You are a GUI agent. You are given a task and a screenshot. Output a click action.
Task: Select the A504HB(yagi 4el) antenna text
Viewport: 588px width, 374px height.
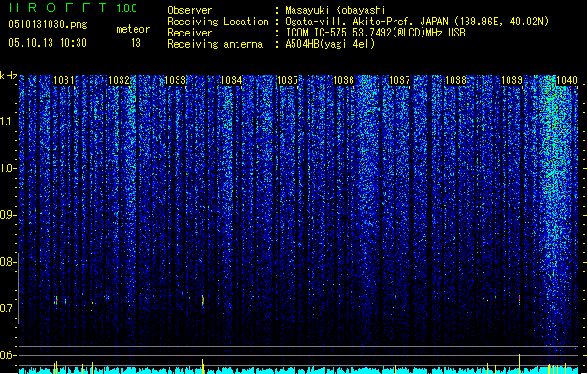pyautogui.click(x=330, y=44)
